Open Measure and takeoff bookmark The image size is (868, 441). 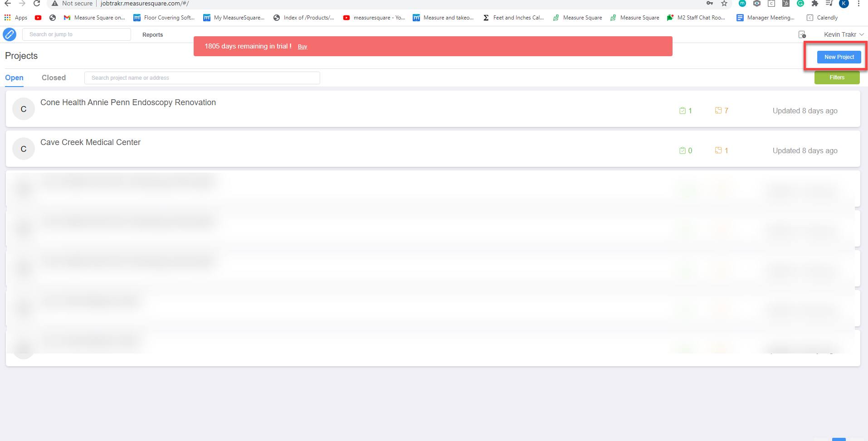coord(444,18)
